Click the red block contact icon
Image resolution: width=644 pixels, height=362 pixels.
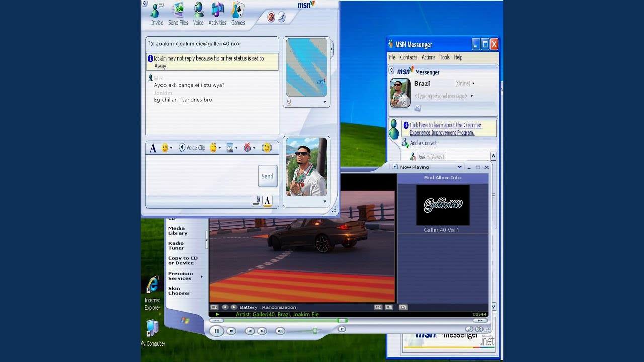pos(271,17)
